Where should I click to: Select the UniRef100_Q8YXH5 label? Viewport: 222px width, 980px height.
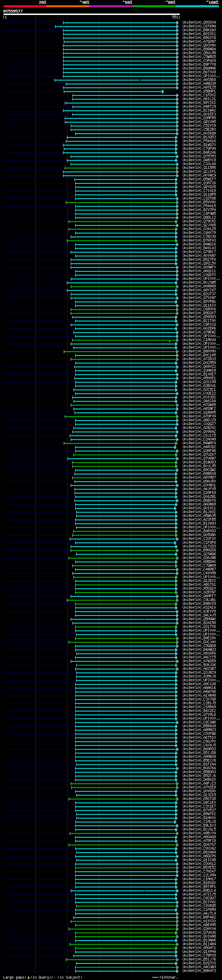[199, 122]
